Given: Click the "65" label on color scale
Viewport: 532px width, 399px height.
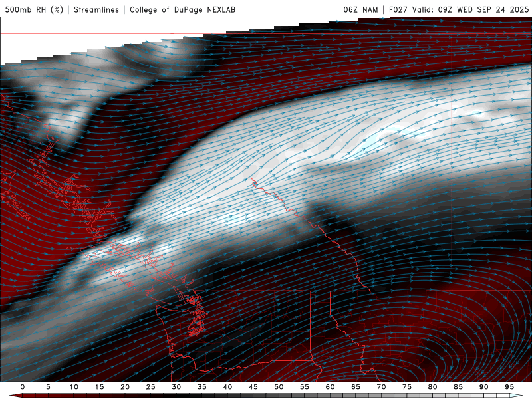Looking at the screenshot, I should pos(356,387).
